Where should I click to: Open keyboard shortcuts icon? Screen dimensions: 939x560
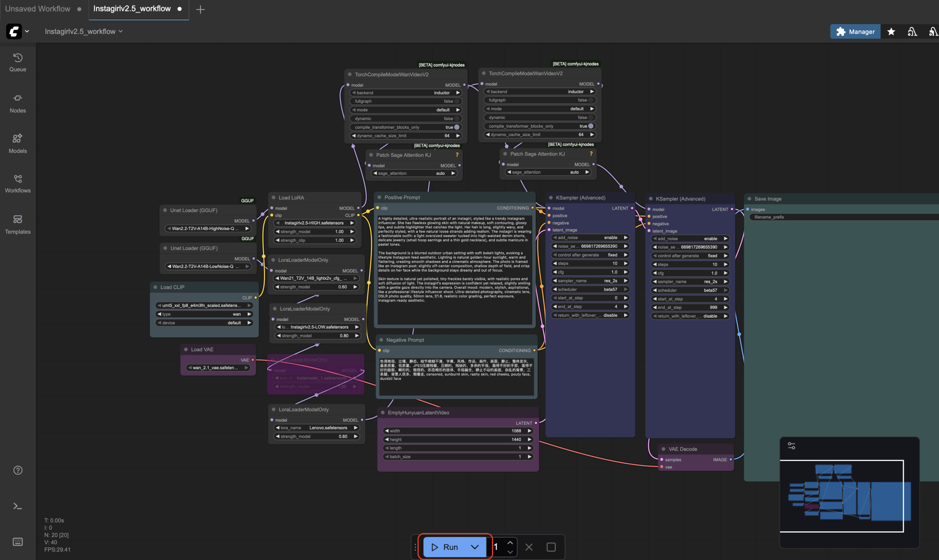tap(18, 542)
